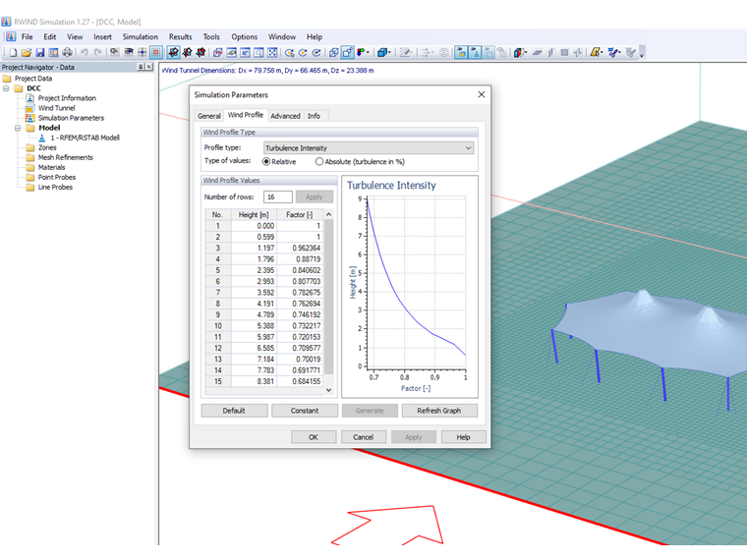747x560 pixels.
Task: Click the New document toolbar icon
Action: [x=14, y=52]
